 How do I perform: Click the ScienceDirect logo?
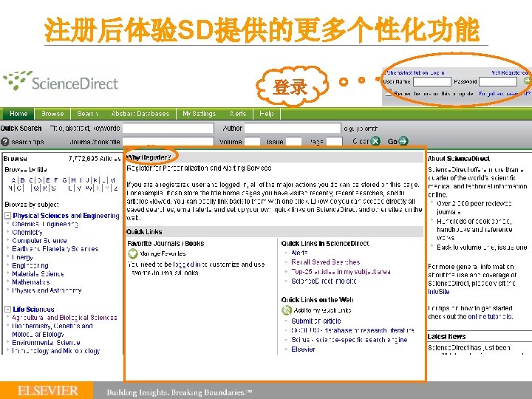coord(61,81)
